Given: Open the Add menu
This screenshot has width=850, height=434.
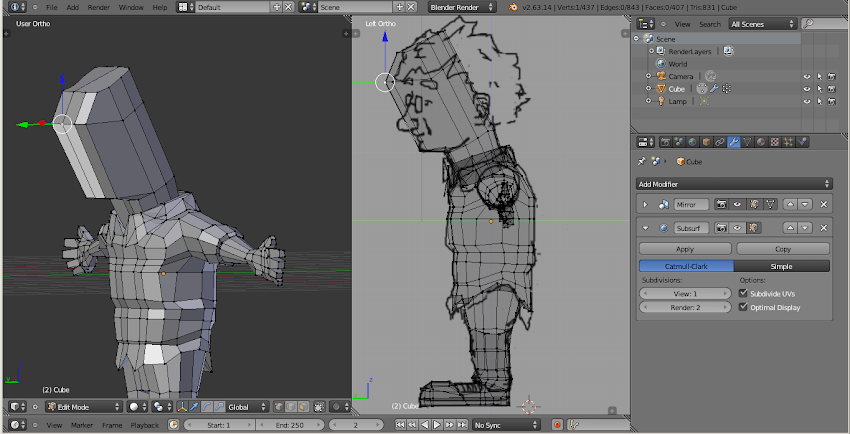Looking at the screenshot, I should (x=72, y=8).
